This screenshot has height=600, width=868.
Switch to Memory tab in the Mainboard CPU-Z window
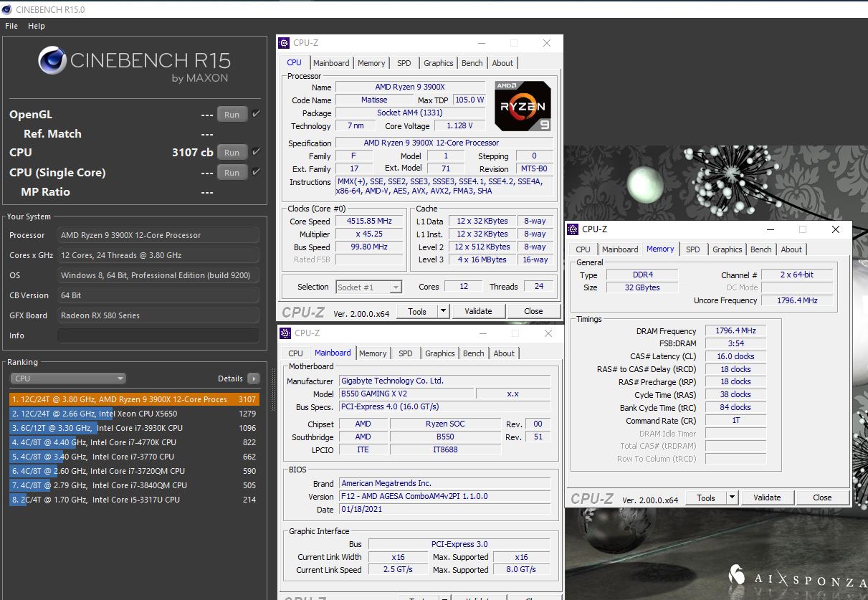coord(373,353)
